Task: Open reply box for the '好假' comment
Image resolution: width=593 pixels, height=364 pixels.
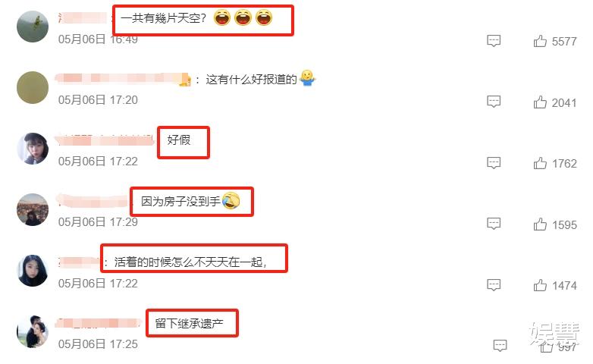Action: pyautogui.click(x=494, y=163)
